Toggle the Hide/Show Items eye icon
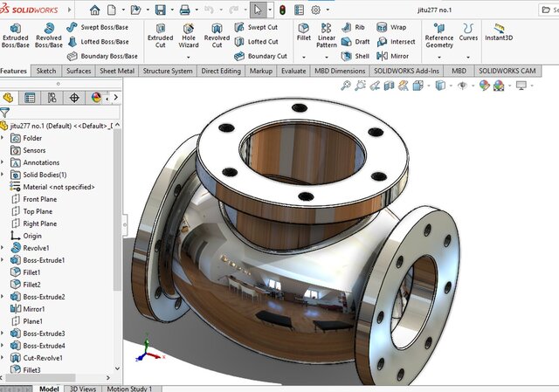This screenshot has width=559, height=392. pos(462,86)
